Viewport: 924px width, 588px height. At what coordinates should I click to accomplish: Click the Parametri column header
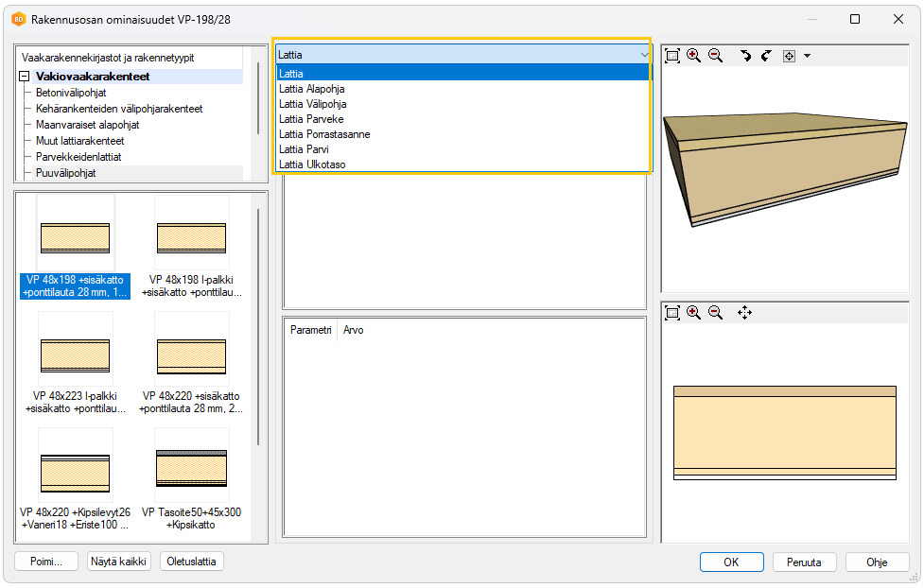(x=310, y=330)
